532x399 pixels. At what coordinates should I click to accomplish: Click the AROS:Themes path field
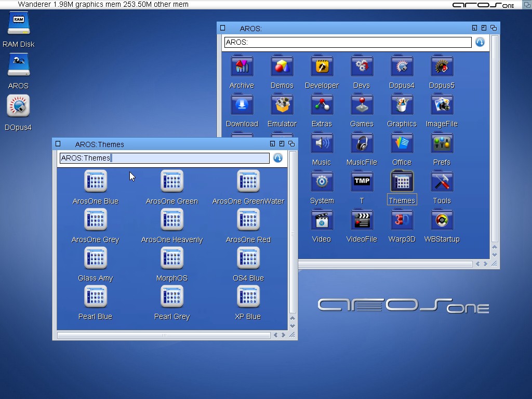coord(164,158)
